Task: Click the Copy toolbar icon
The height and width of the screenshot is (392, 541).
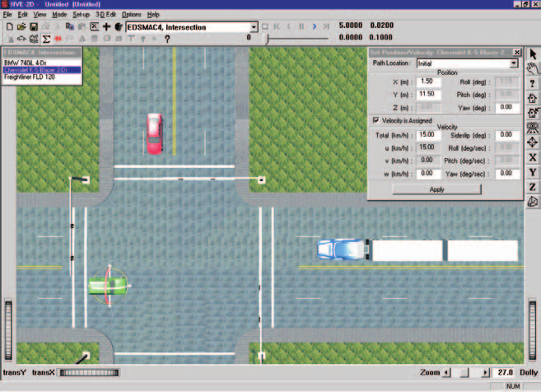Action: pyautogui.click(x=70, y=26)
